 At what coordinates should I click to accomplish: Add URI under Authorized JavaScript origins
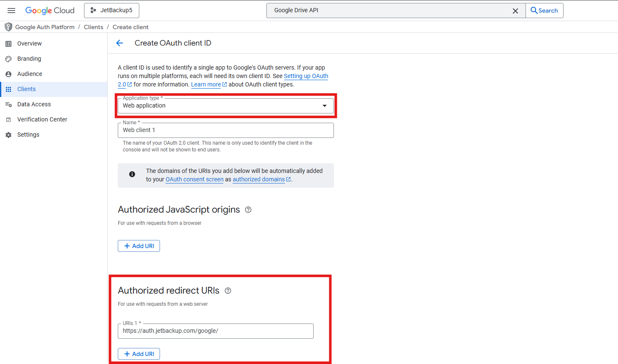point(139,246)
